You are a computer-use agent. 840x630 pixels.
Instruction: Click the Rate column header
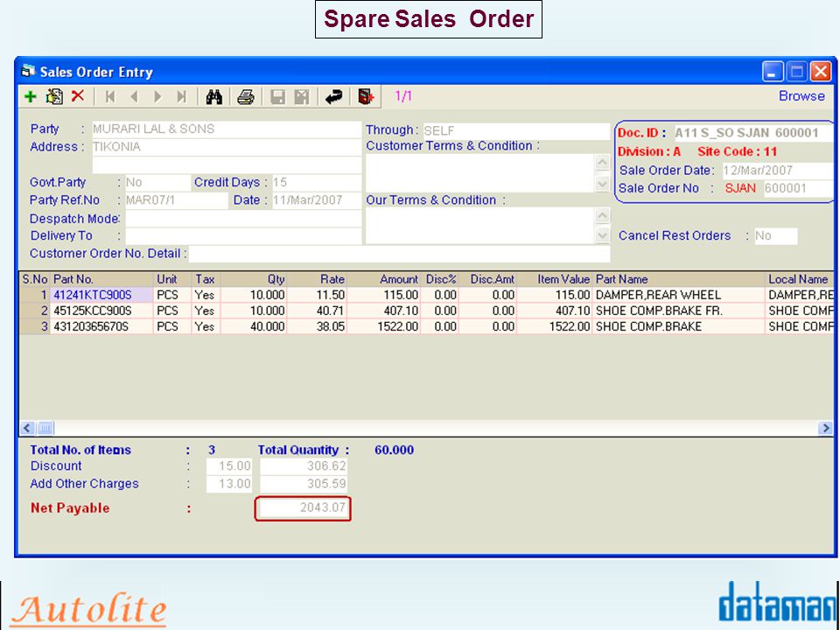tap(317, 279)
